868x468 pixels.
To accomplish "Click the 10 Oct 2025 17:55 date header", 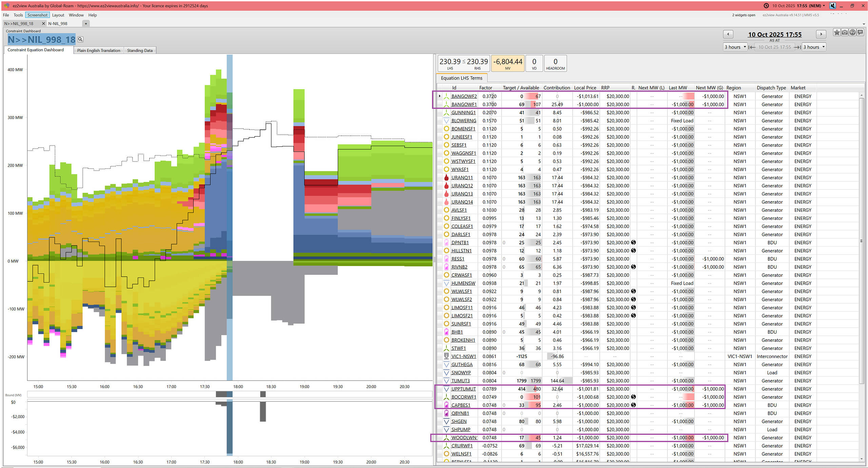I will tap(774, 35).
